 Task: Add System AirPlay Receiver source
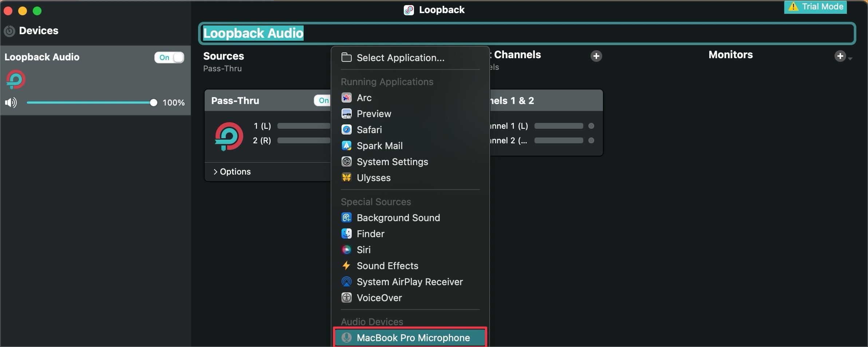[x=410, y=282]
